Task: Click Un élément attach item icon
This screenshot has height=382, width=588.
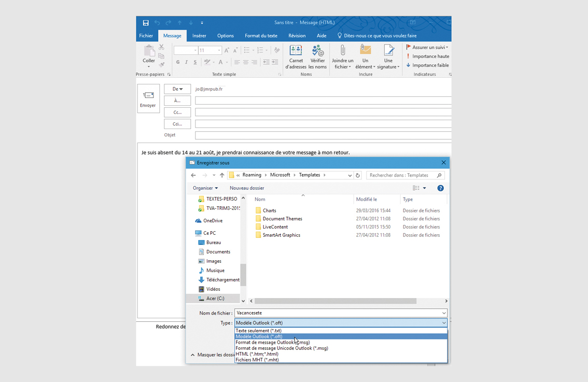Action: (365, 56)
